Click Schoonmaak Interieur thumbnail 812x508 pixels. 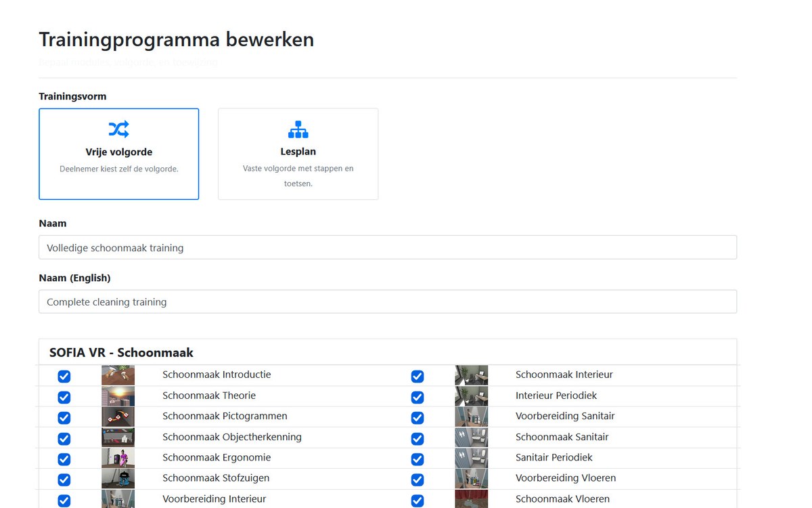pyautogui.click(x=472, y=375)
